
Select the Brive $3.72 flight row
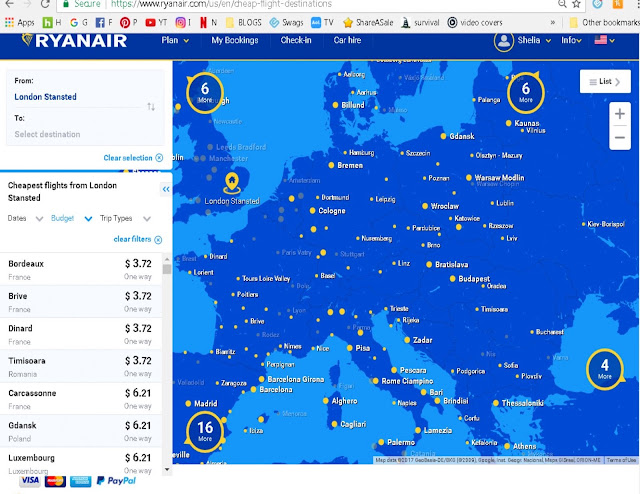point(81,301)
